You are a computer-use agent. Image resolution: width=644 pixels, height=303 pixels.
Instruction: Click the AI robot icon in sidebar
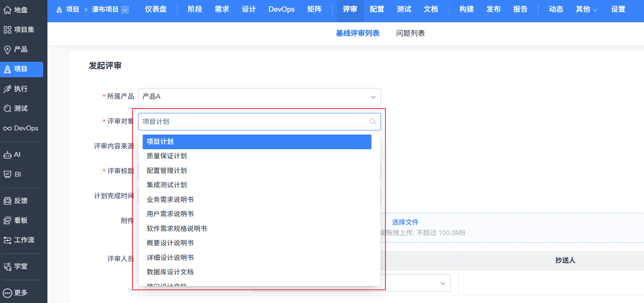tap(8, 155)
